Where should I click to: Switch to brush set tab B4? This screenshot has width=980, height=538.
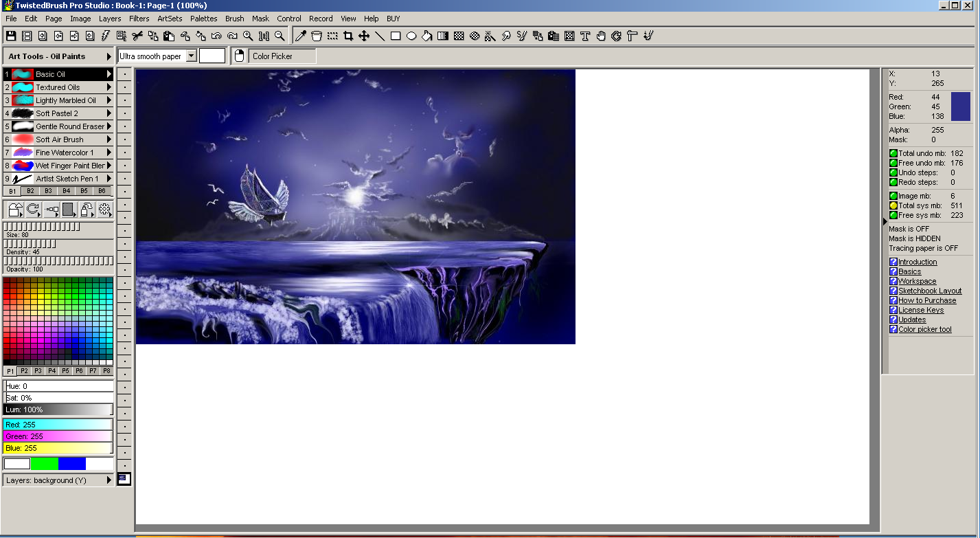66,191
